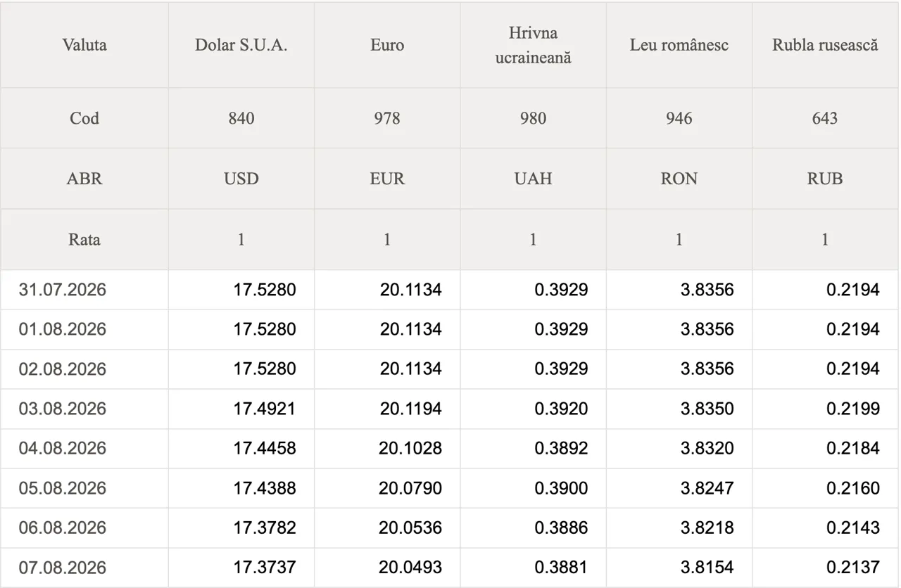Select RUB rate 0.2143
Viewport: 901px width, 588px height.
(853, 528)
